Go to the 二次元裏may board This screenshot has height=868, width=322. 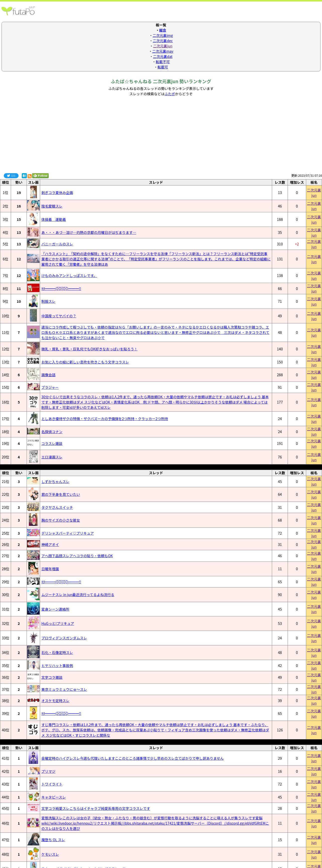(x=163, y=52)
